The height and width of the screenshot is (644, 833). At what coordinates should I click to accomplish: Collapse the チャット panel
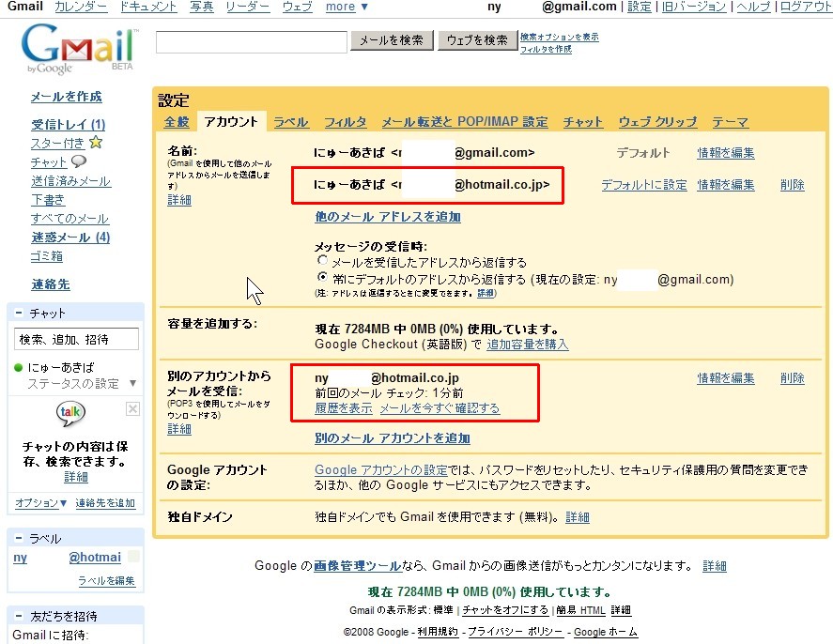point(19,313)
